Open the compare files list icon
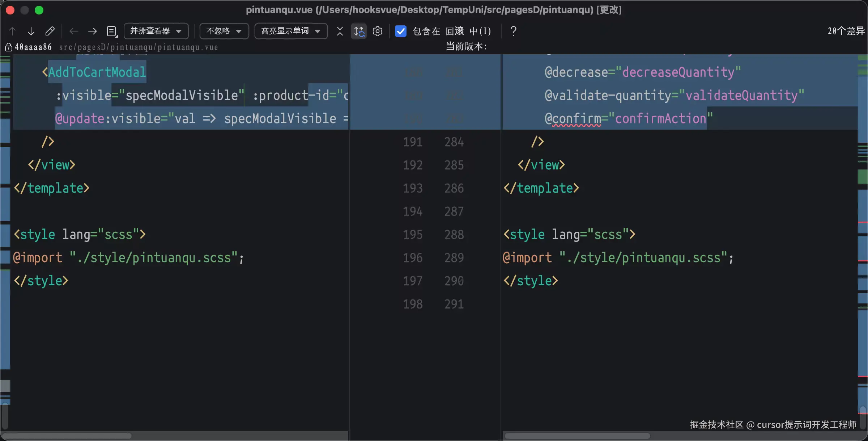The width and height of the screenshot is (868, 441). click(112, 31)
